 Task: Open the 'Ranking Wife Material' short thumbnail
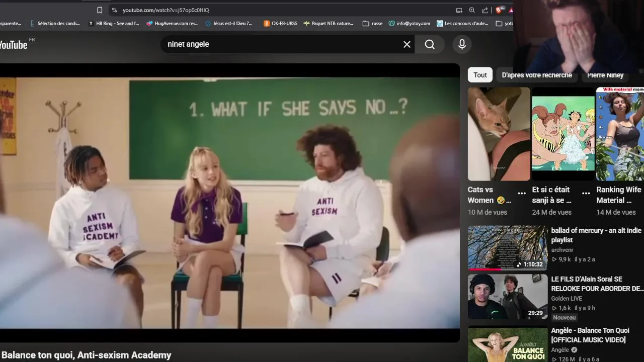click(x=620, y=134)
